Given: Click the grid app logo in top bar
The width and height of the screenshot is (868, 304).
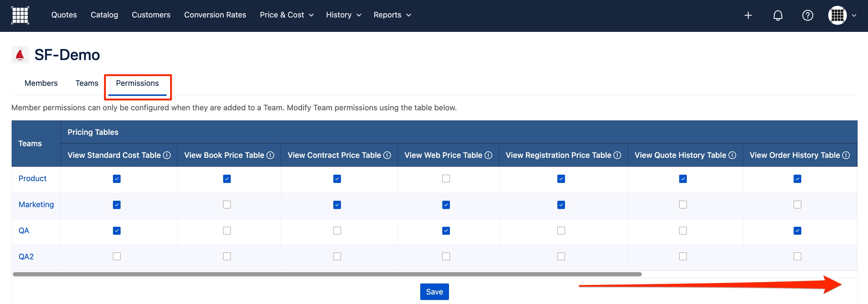Looking at the screenshot, I should [x=20, y=15].
